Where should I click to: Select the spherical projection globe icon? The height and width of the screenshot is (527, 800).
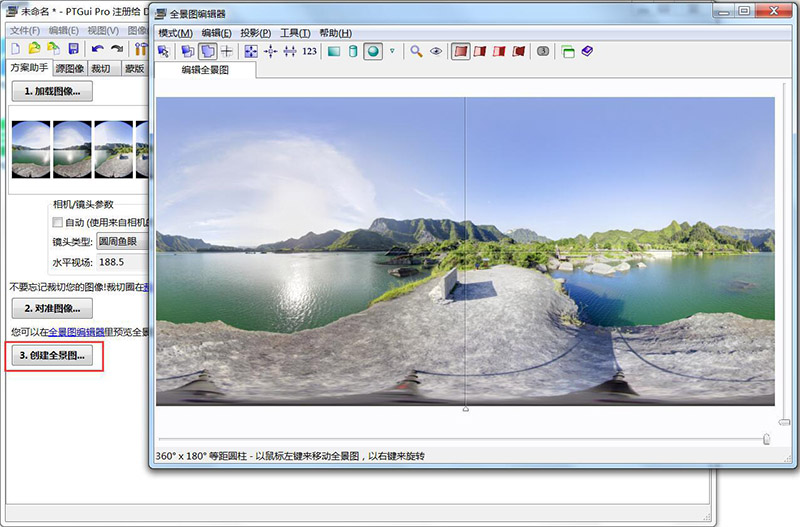pyautogui.click(x=373, y=51)
